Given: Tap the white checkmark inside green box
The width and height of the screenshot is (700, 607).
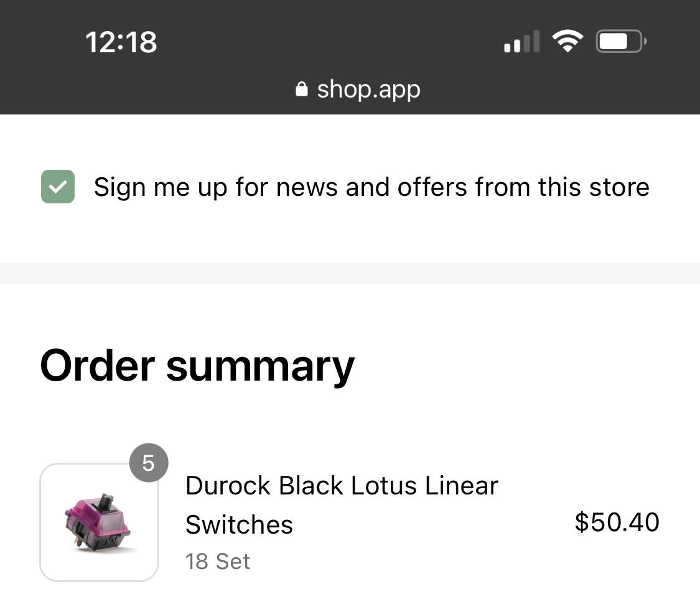Looking at the screenshot, I should pyautogui.click(x=58, y=187).
